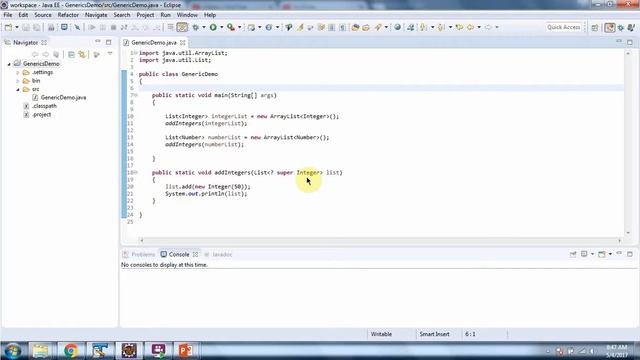Click the Resume debug icon
The image size is (640, 360).
coord(92,27)
